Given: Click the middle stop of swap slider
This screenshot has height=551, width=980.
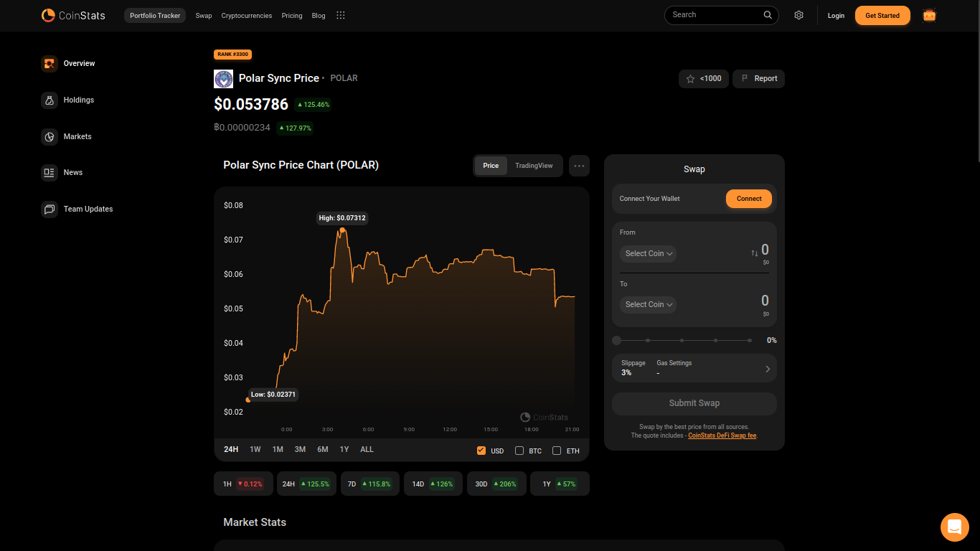Looking at the screenshot, I should 682,340.
